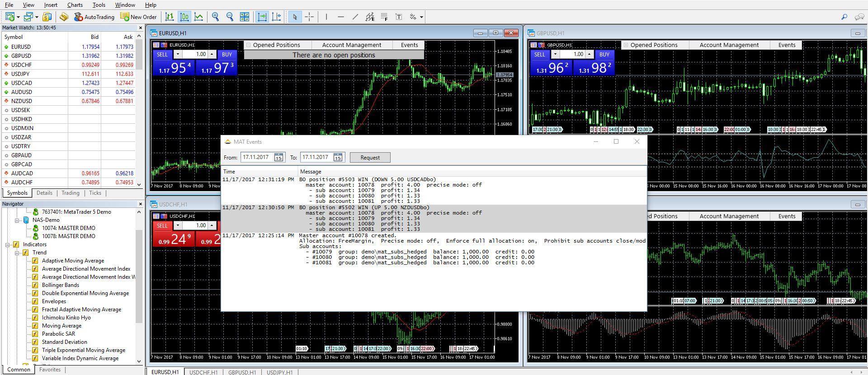The height and width of the screenshot is (375, 868).
Task: Collapse the Trend indicators folder
Action: tap(17, 253)
